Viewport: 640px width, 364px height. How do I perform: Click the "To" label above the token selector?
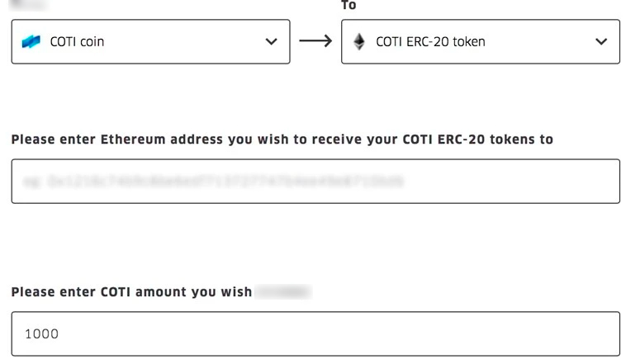tap(348, 6)
